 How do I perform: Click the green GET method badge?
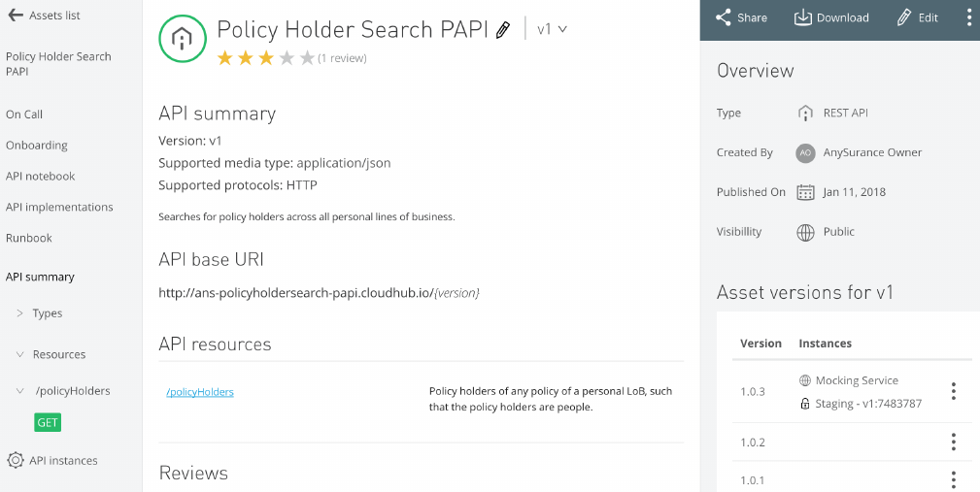[48, 422]
